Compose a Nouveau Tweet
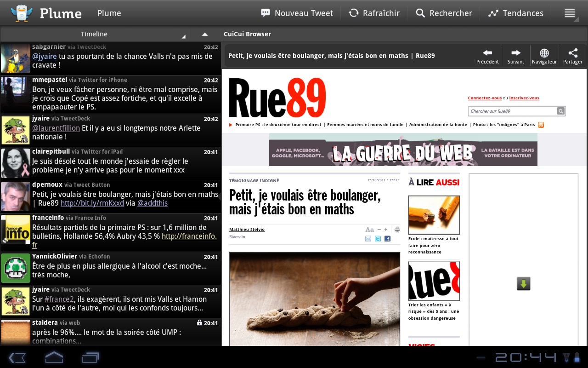The width and height of the screenshot is (588, 368). pos(297,13)
